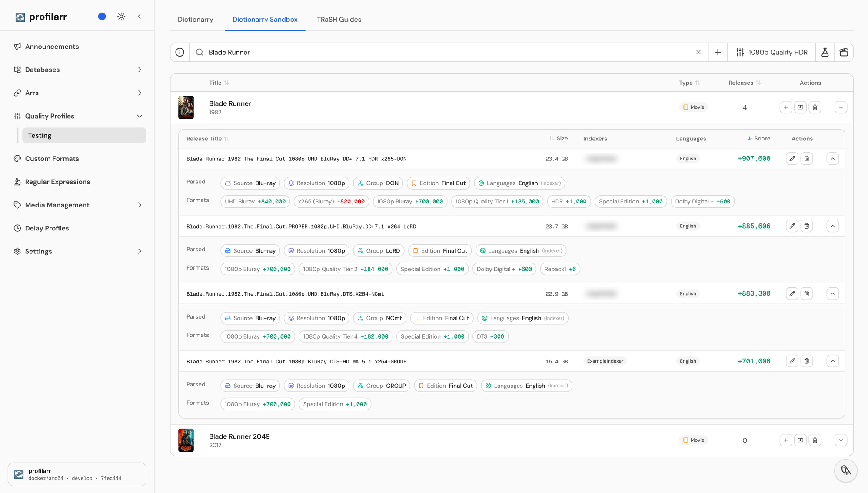
Task: Click the clapperboard icon in search bar
Action: [x=844, y=52]
